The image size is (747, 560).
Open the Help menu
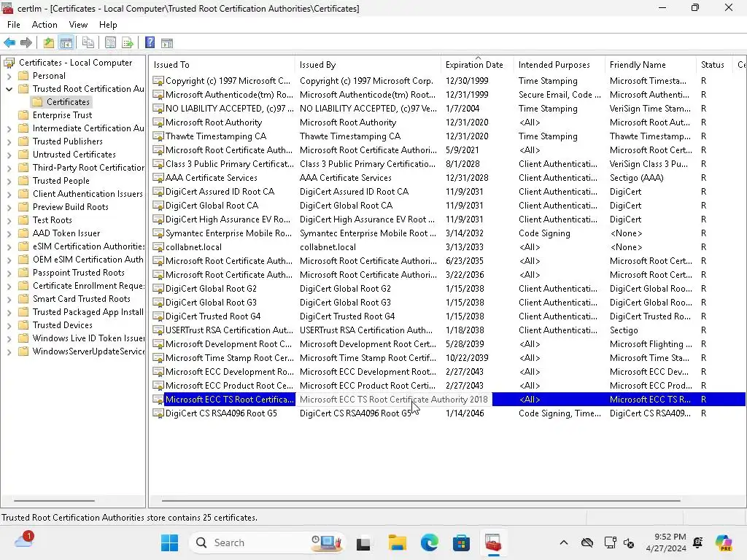coord(108,25)
